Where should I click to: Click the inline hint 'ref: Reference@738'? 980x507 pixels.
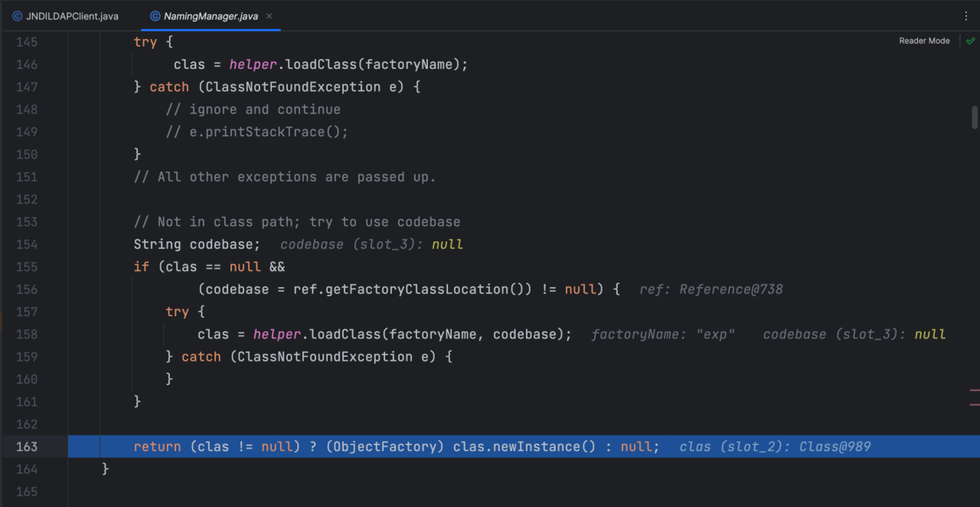[711, 289]
